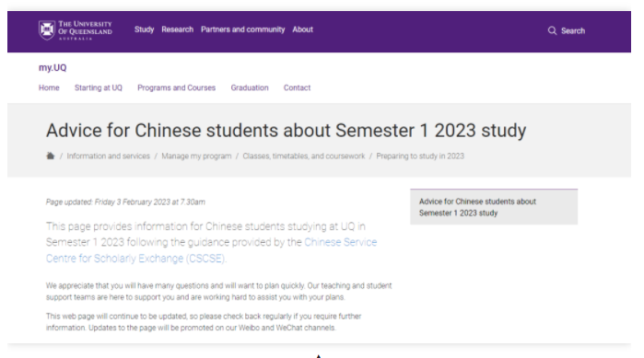Select sidebar Advice for Chinese students item
Screen dimensions: 644x358
(494, 207)
